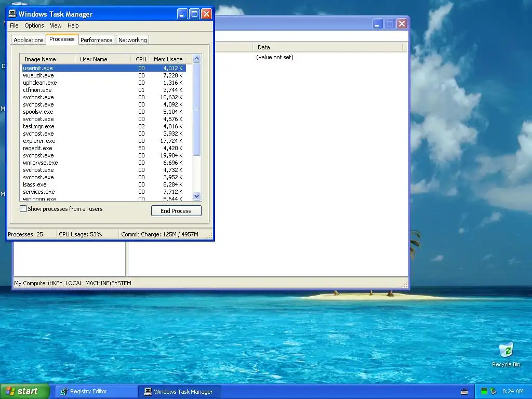Select svchost.exe using 19,904 K

104,155
